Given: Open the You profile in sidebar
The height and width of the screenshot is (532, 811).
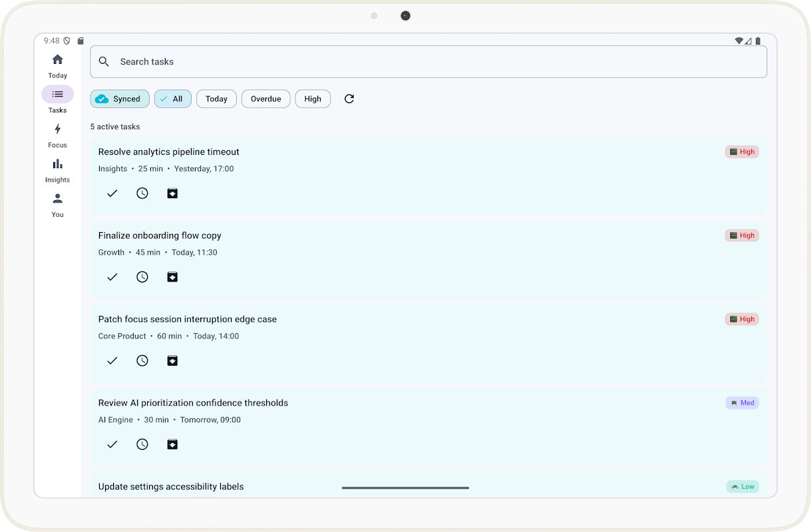Looking at the screenshot, I should pyautogui.click(x=58, y=205).
